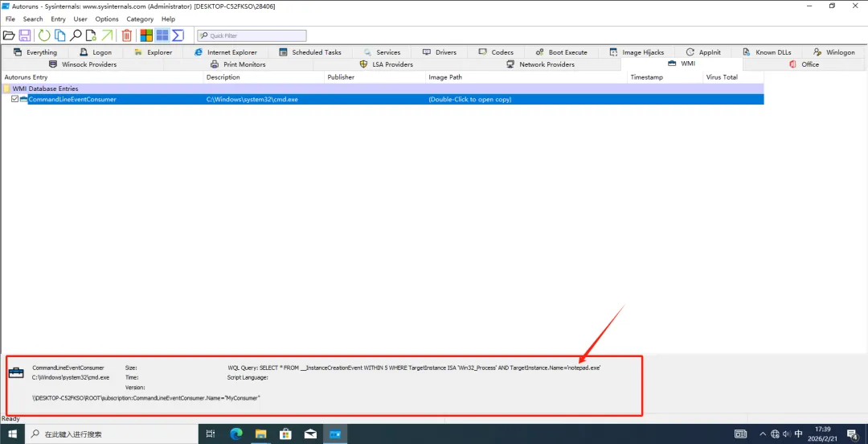The image size is (868, 444).
Task: Sort by the Image Path column header
Action: tap(526, 77)
